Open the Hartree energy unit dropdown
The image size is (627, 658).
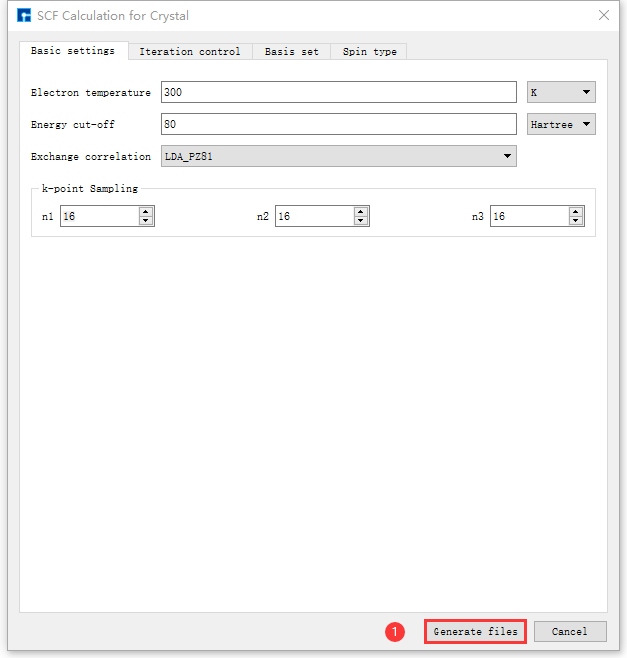[x=561, y=125]
